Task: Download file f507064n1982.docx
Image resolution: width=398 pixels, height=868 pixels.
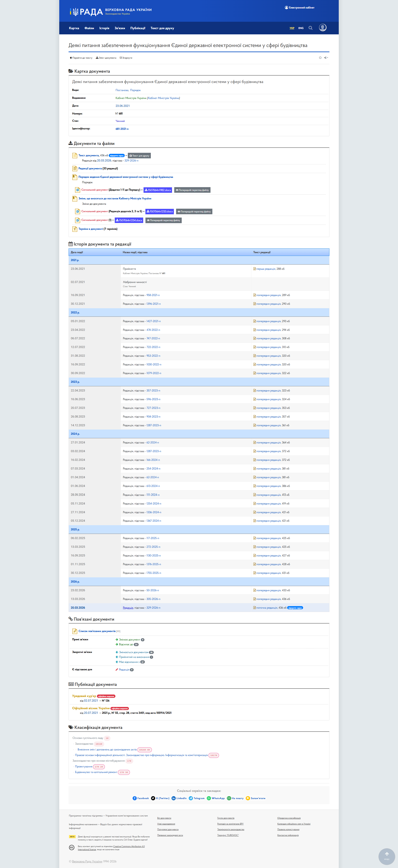Action: (158, 190)
